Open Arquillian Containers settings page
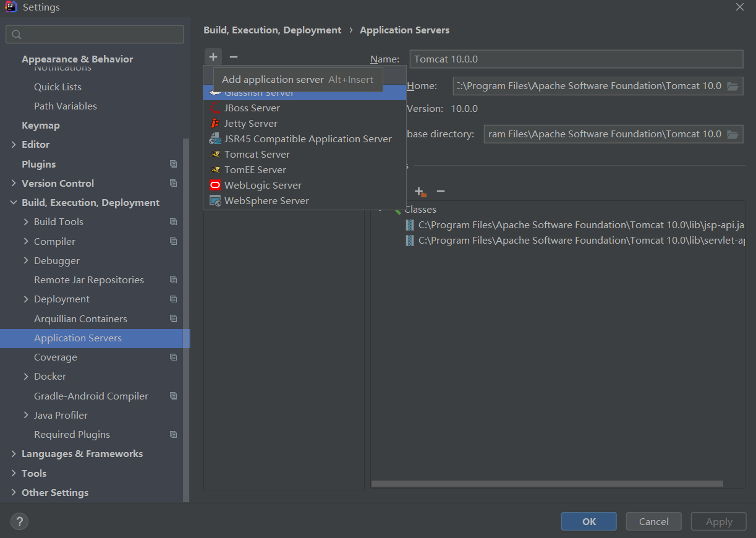Viewport: 756px width, 538px height. [80, 319]
